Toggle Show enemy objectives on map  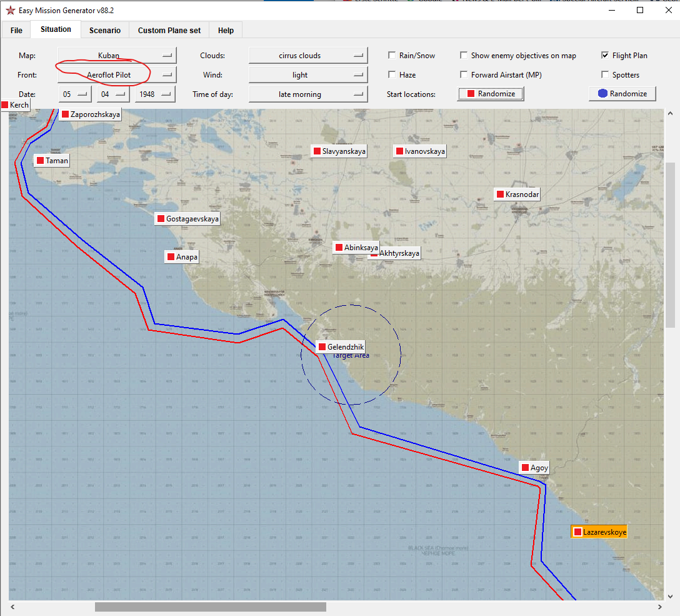(x=464, y=56)
